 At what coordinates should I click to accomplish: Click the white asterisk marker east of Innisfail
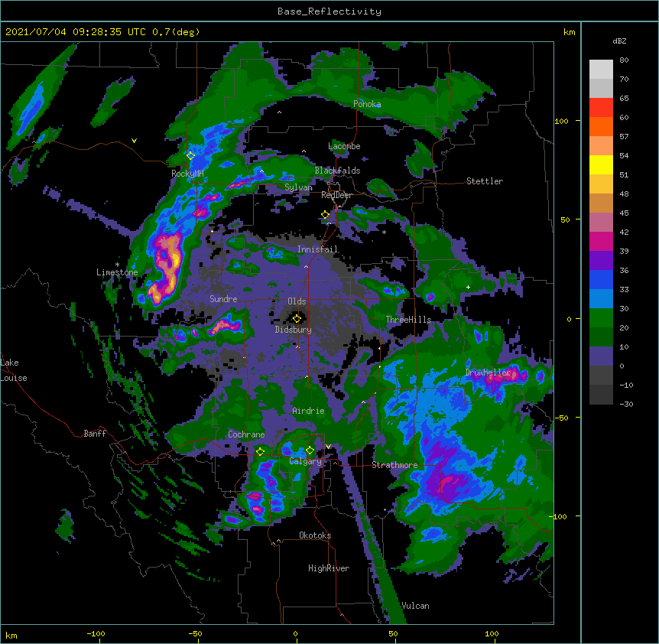[x=384, y=232]
